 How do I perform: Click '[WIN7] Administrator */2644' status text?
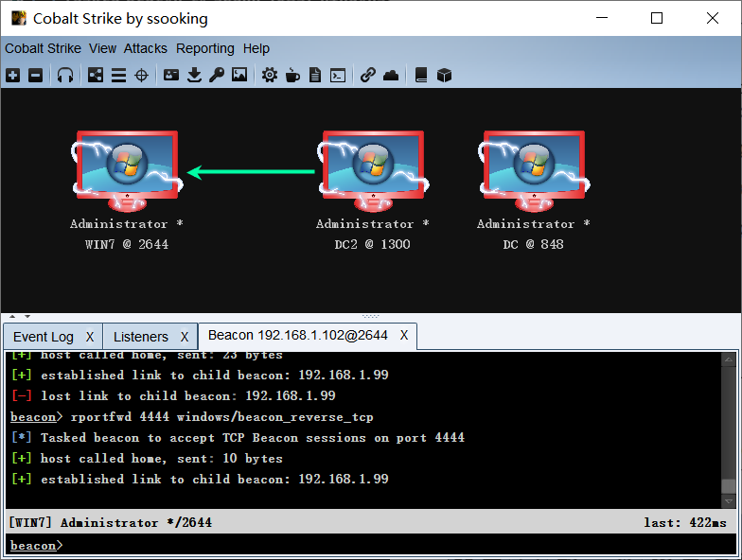(x=110, y=522)
